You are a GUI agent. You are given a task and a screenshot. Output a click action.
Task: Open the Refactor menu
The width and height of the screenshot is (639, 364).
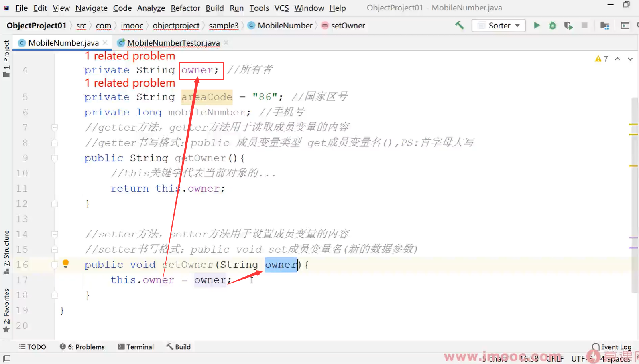(185, 8)
